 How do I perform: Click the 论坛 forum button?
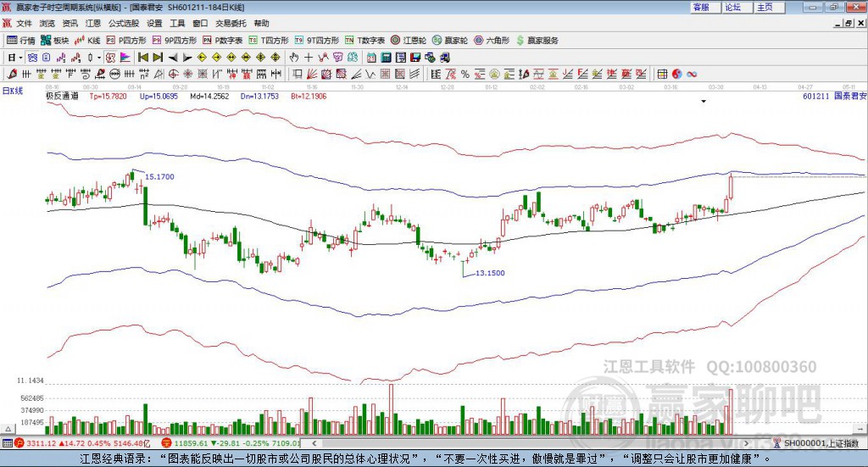pos(737,7)
